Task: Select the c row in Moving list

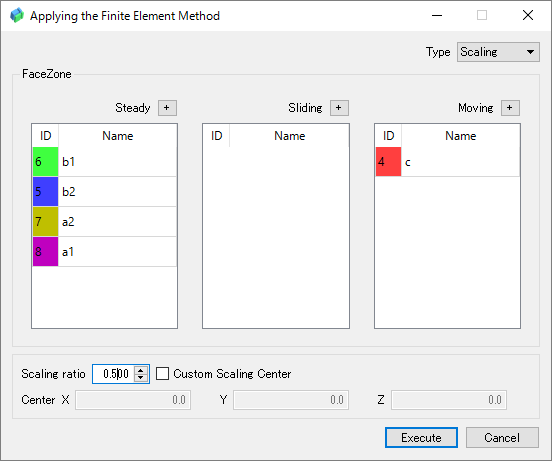Action: [x=447, y=162]
